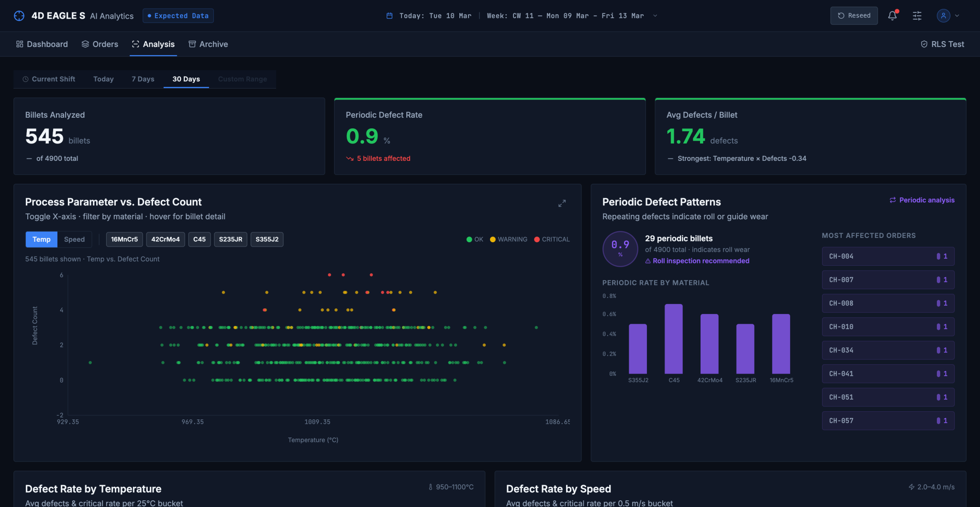This screenshot has height=507, width=980.
Task: Switch X-axis toggle to Speed
Action: 74,239
